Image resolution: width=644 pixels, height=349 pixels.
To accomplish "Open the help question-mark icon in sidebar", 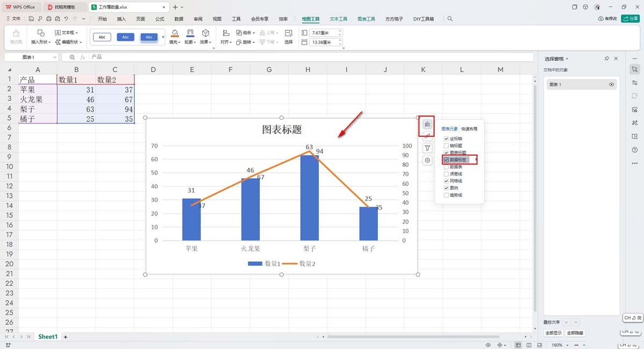I will coord(635,150).
